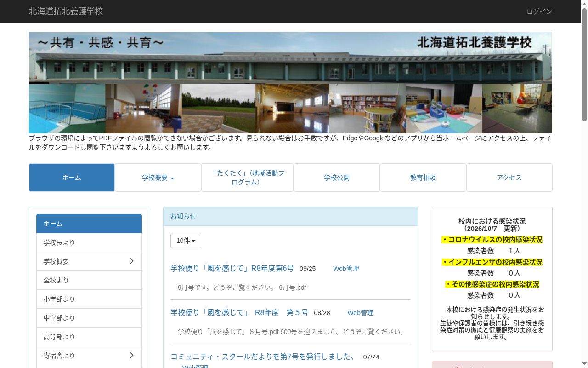Expand the 寄宿舎より chevron in the sidebar

coord(131,356)
